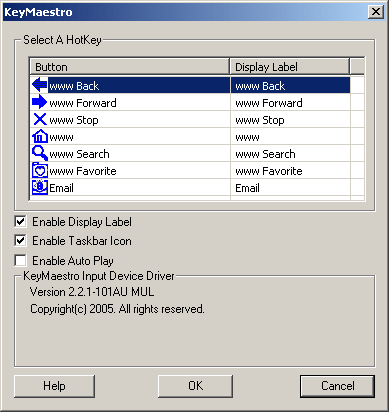Uncheck the Enable Taskbar Icon checkbox

[20, 241]
